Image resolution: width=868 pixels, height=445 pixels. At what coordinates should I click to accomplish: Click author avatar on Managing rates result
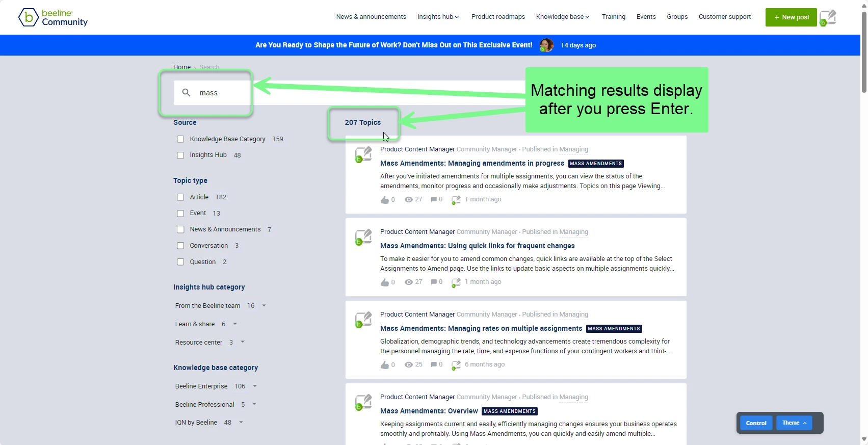click(x=363, y=320)
